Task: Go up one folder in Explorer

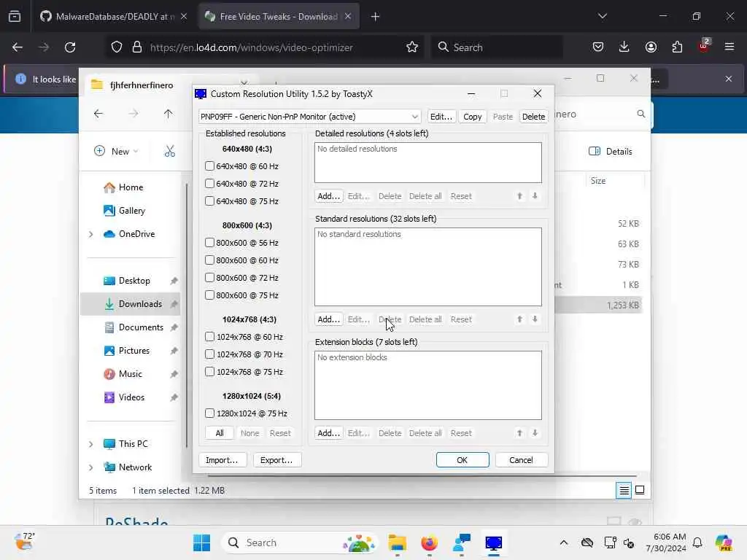Action: (169, 114)
